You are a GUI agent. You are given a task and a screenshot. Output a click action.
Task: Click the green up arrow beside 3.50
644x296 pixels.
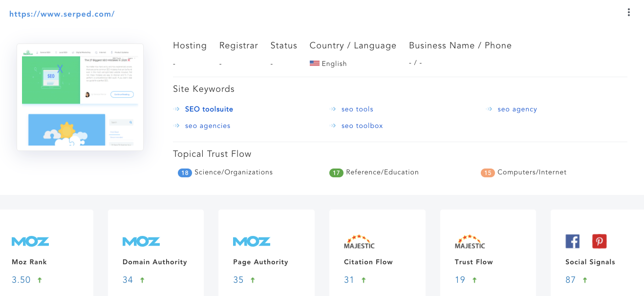pyautogui.click(x=40, y=280)
